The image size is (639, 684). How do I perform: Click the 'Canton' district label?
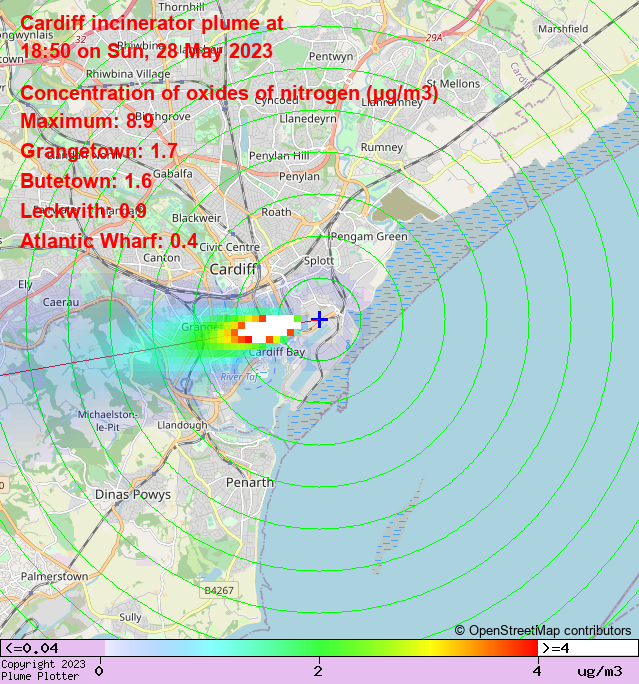pos(161,258)
